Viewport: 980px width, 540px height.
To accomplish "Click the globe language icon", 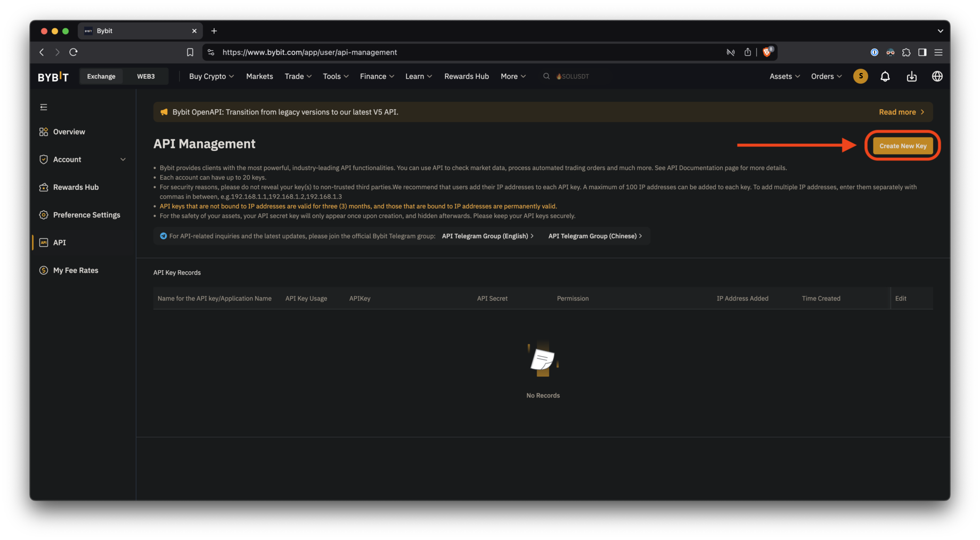I will [x=937, y=76].
